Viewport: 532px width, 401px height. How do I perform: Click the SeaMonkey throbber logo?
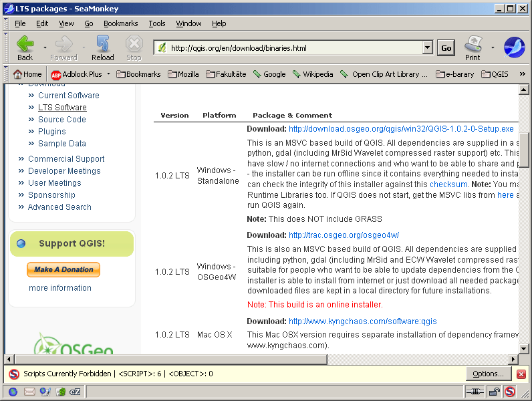pos(514,47)
